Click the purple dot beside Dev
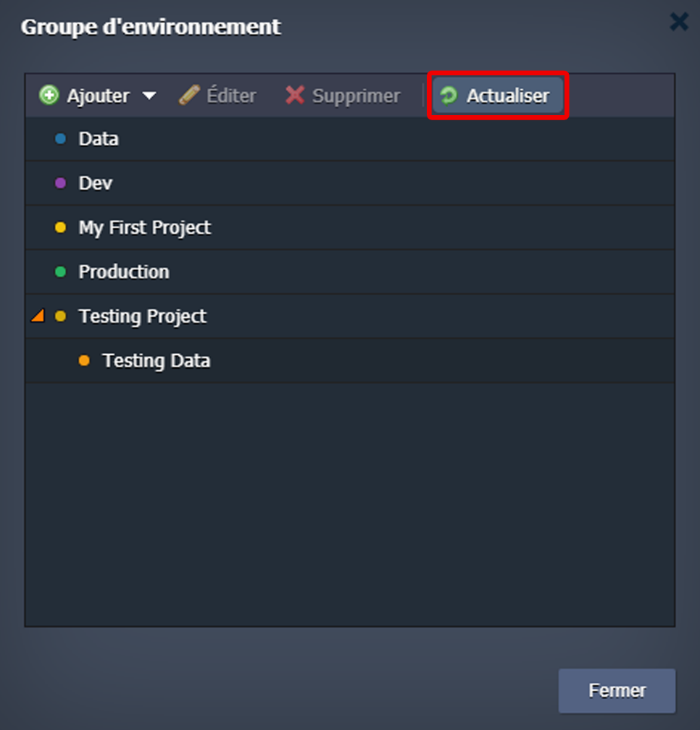Screen dimensions: 700x730 (x=61, y=183)
